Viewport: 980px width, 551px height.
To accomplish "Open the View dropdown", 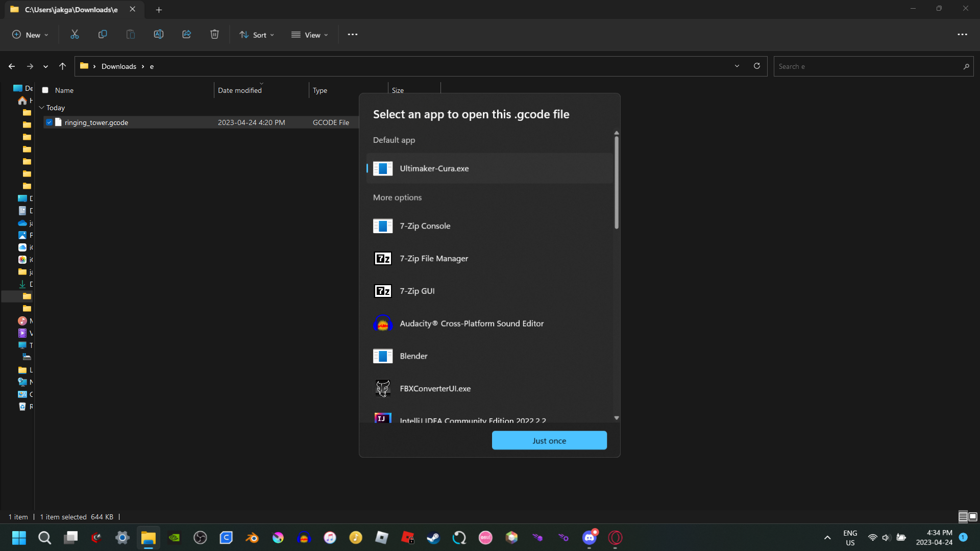I will click(x=310, y=35).
